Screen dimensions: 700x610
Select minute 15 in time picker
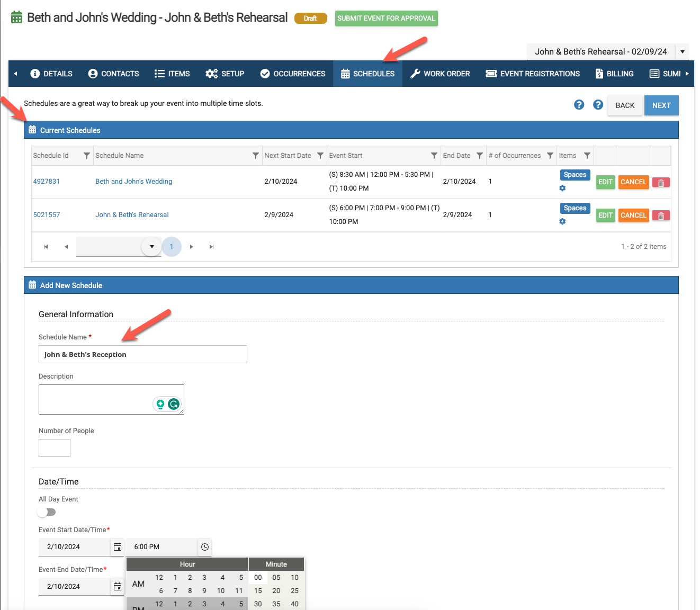[x=258, y=591]
